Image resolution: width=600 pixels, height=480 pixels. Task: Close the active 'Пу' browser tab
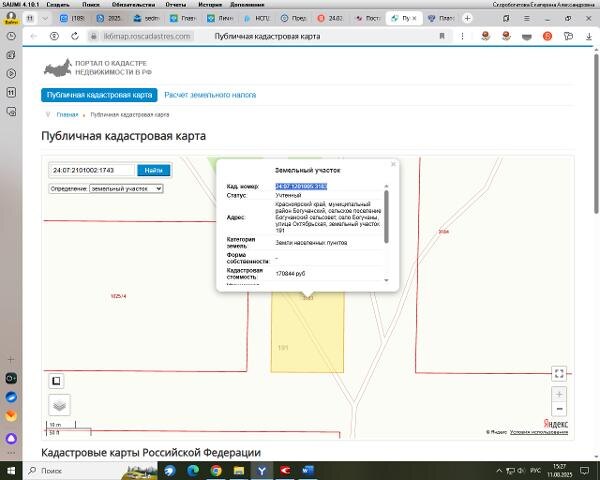point(414,18)
